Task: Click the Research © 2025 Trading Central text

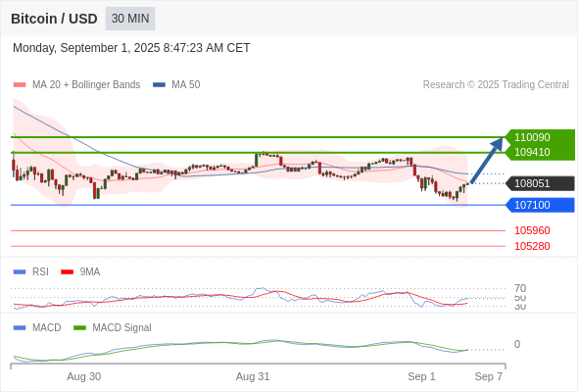Action: pyautogui.click(x=496, y=85)
